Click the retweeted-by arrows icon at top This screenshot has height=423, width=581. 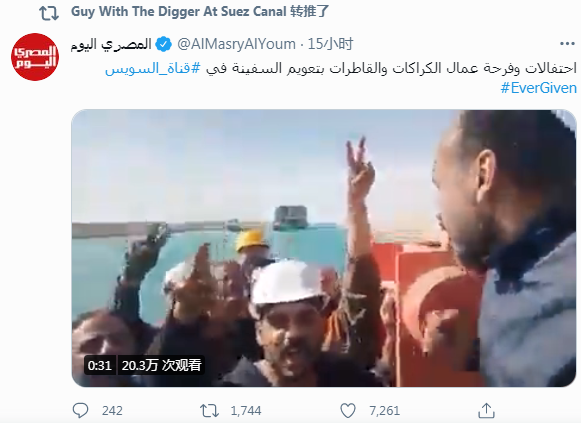[x=49, y=13]
